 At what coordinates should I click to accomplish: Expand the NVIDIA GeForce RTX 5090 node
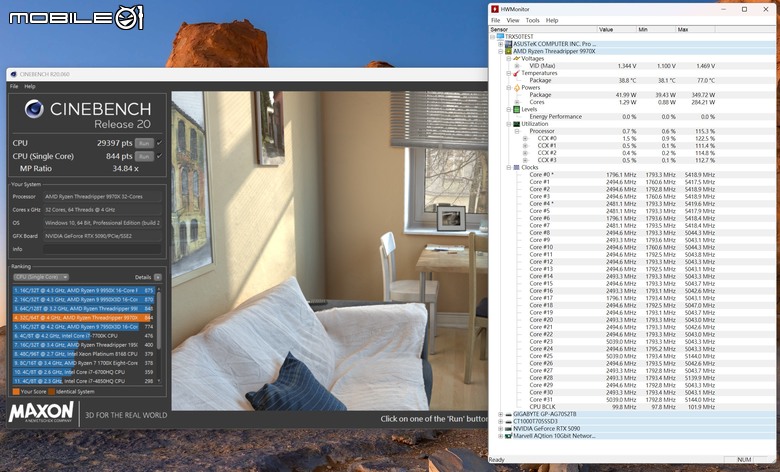click(x=500, y=429)
